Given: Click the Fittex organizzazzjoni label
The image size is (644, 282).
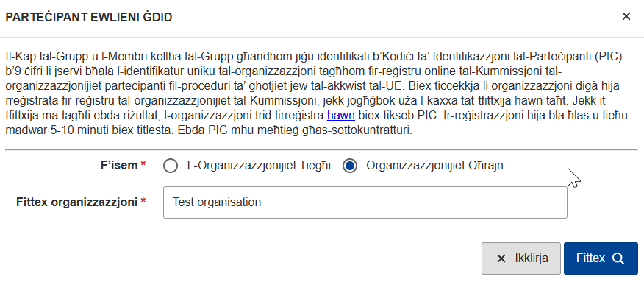Looking at the screenshot, I should [x=76, y=202].
